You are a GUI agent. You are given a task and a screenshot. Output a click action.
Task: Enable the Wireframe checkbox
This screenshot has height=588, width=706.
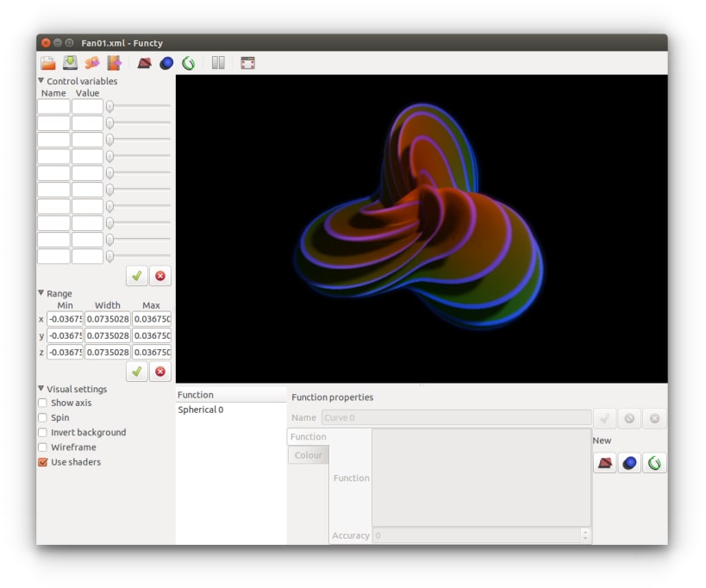(x=43, y=447)
